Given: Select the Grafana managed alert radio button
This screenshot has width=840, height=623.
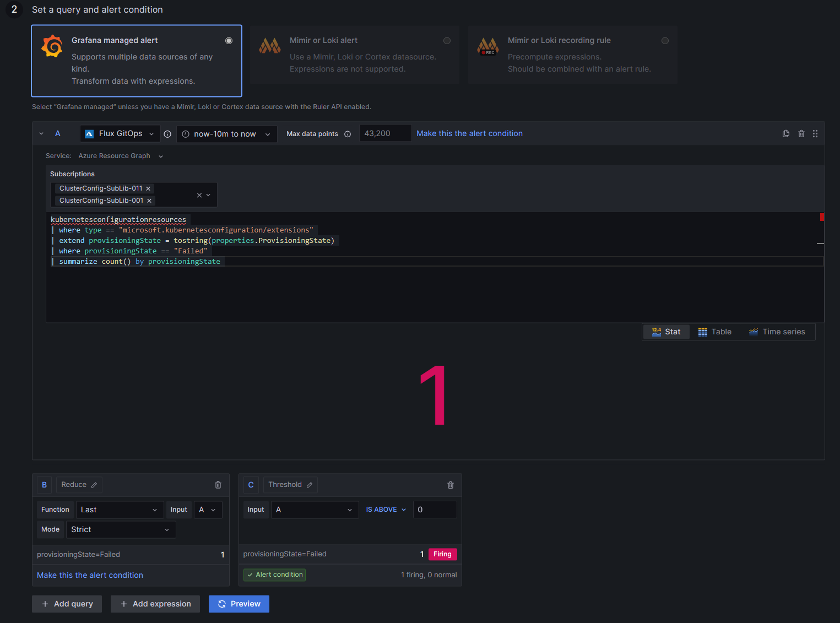Looking at the screenshot, I should click(229, 41).
